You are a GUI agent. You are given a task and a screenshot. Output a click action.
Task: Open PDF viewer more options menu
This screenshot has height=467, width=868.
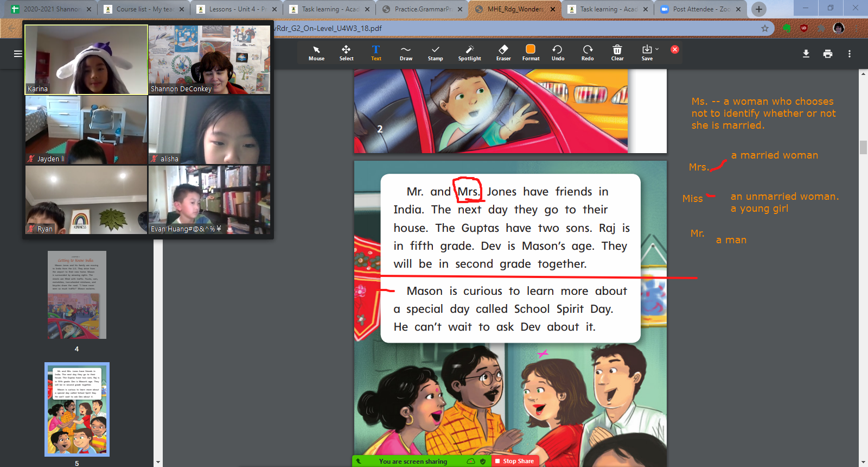850,54
